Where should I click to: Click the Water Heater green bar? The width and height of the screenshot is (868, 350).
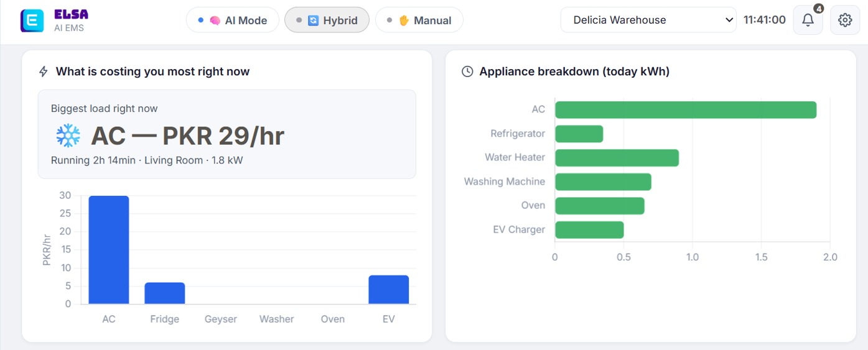617,158
